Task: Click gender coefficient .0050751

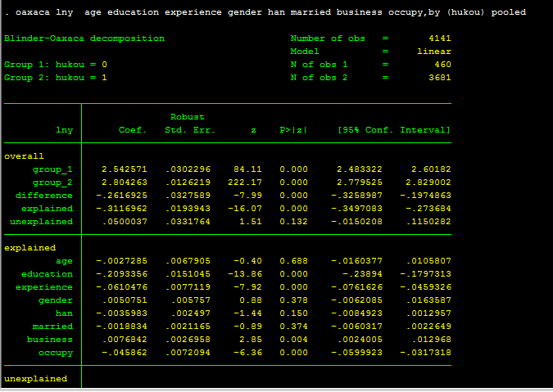Action: [125, 300]
